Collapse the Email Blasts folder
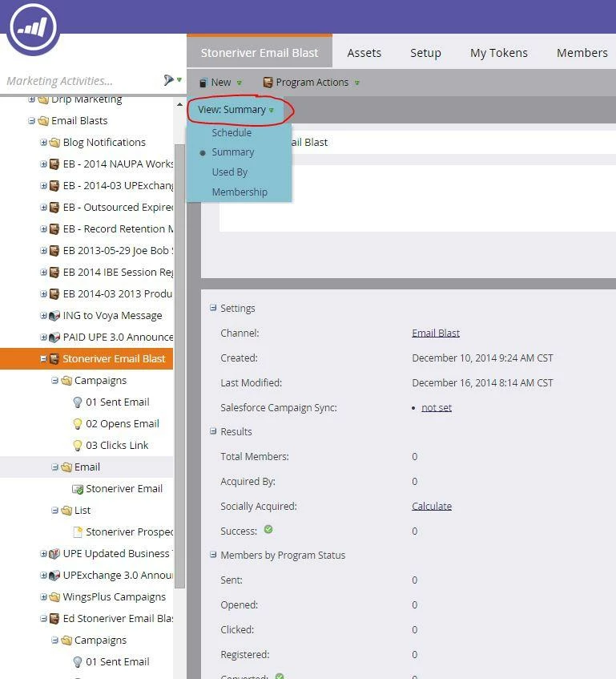This screenshot has height=679, width=616. coord(31,121)
